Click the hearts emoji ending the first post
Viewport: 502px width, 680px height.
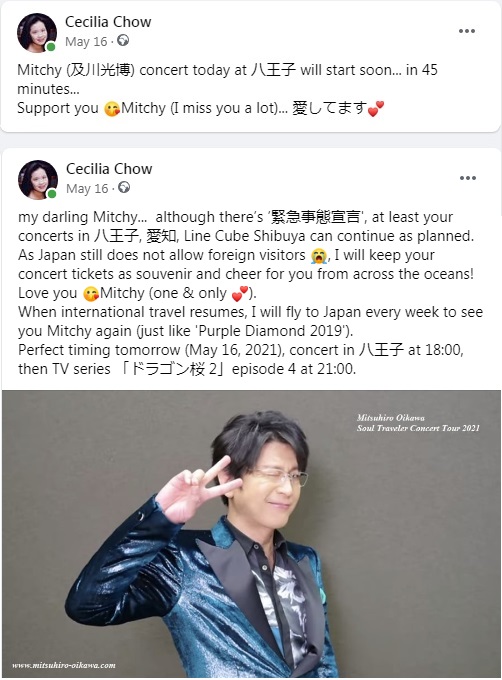pos(375,108)
